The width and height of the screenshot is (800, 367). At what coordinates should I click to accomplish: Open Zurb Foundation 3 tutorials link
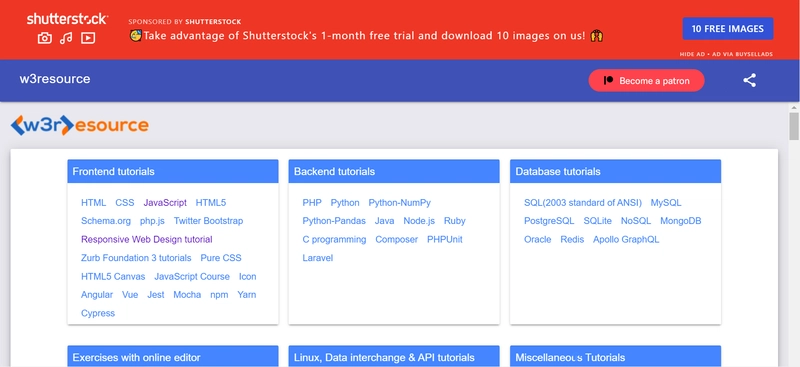tap(136, 258)
